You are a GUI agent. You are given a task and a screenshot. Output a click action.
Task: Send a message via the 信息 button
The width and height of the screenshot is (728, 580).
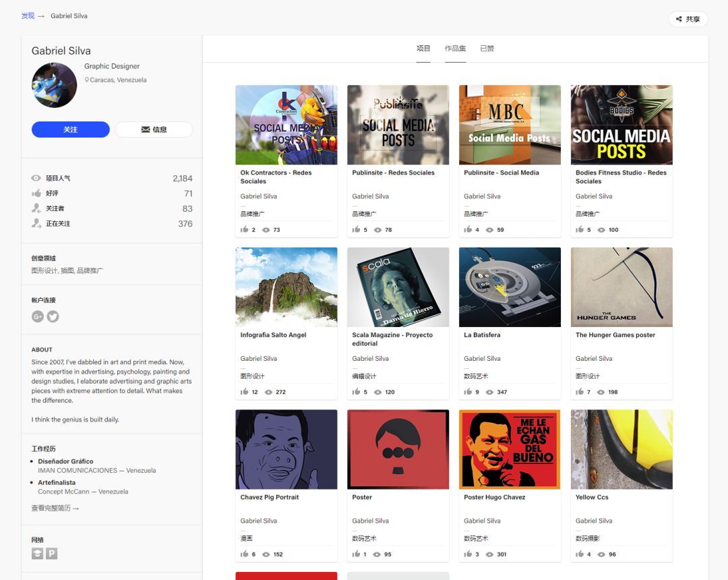click(x=154, y=129)
